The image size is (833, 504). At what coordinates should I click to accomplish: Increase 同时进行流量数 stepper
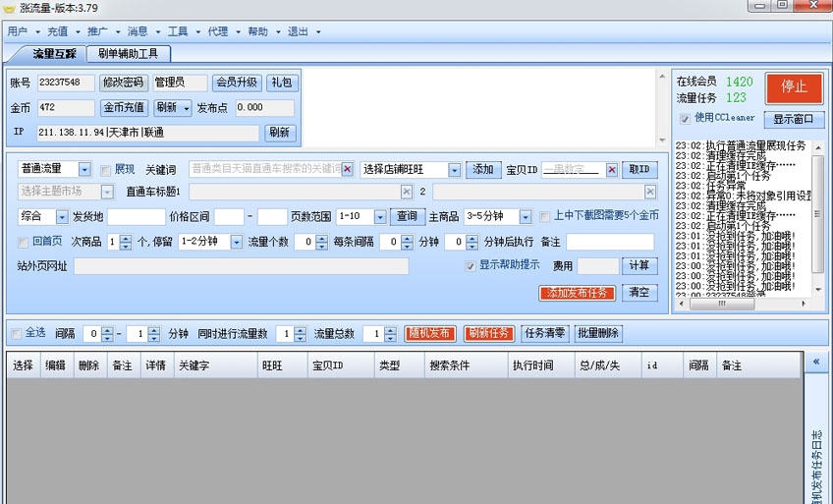[300, 330]
